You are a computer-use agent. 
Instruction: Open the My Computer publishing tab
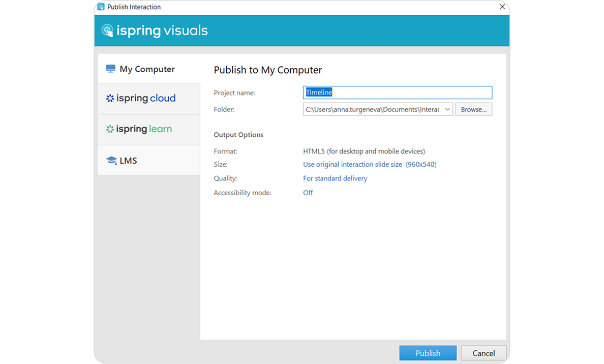148,69
